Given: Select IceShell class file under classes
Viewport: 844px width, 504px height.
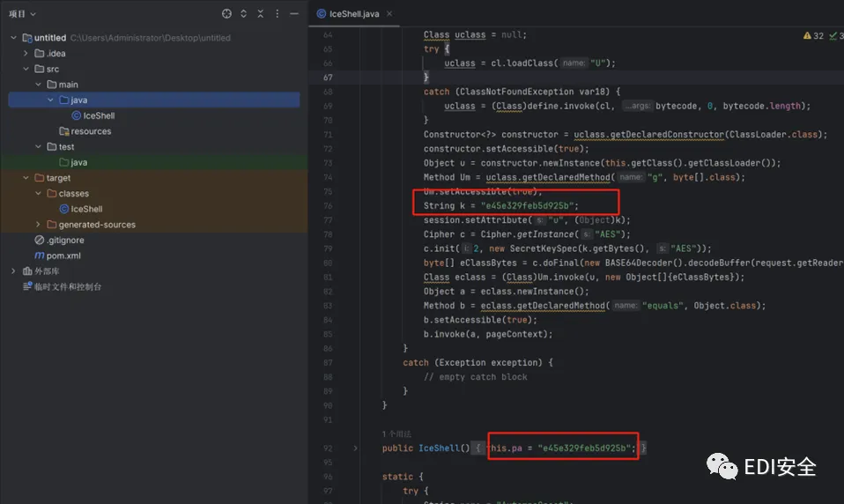Looking at the screenshot, I should pyautogui.click(x=81, y=209).
